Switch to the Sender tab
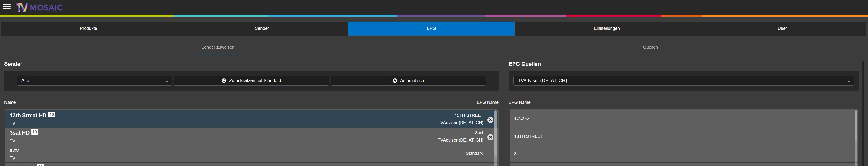 (x=262, y=28)
